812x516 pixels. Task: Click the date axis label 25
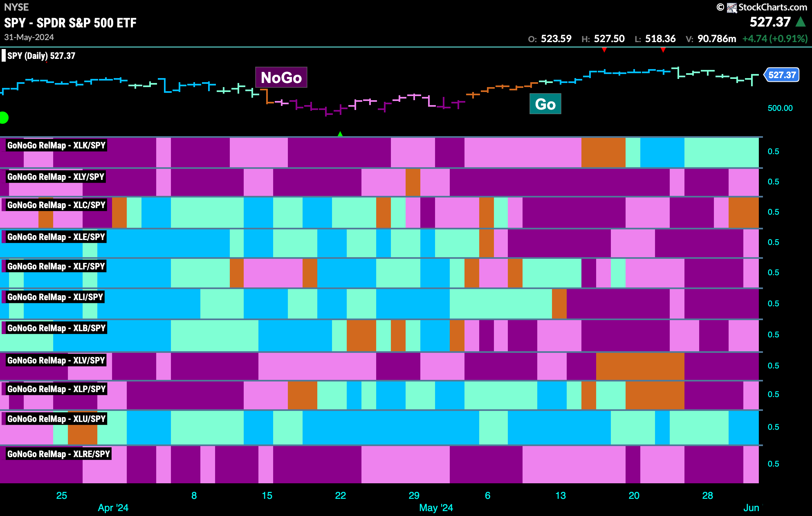tap(62, 496)
